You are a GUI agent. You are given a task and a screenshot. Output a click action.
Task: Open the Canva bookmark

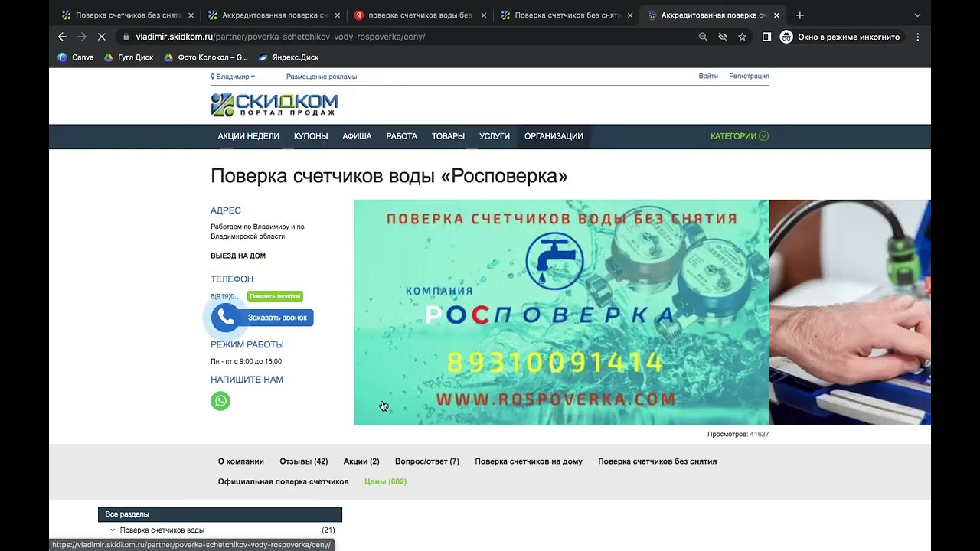(76, 57)
